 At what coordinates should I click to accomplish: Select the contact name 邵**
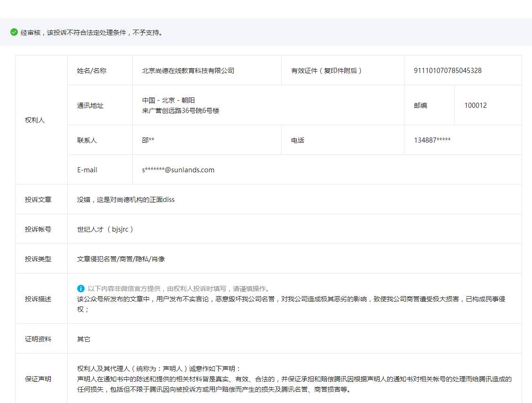click(148, 140)
